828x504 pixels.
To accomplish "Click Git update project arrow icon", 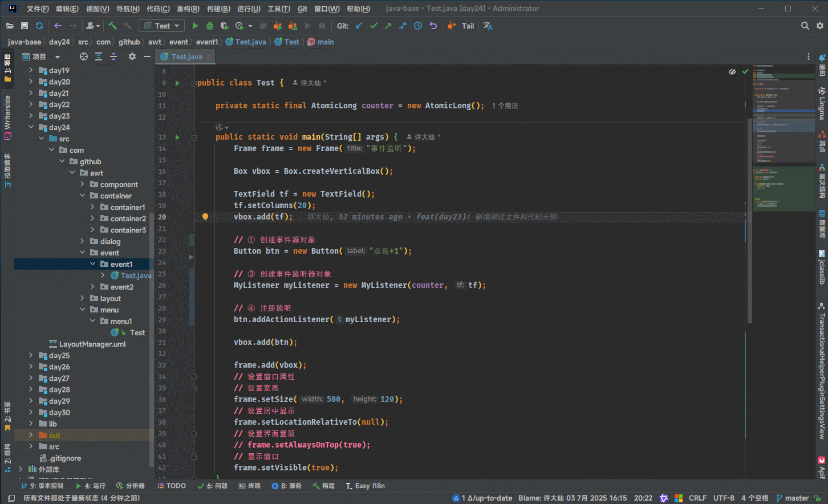I will point(359,26).
